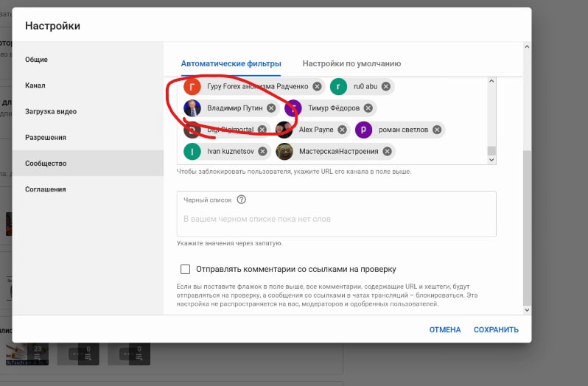This screenshot has height=386, width=588.
Task: Click Alex Payne avatar image
Action: click(x=284, y=130)
